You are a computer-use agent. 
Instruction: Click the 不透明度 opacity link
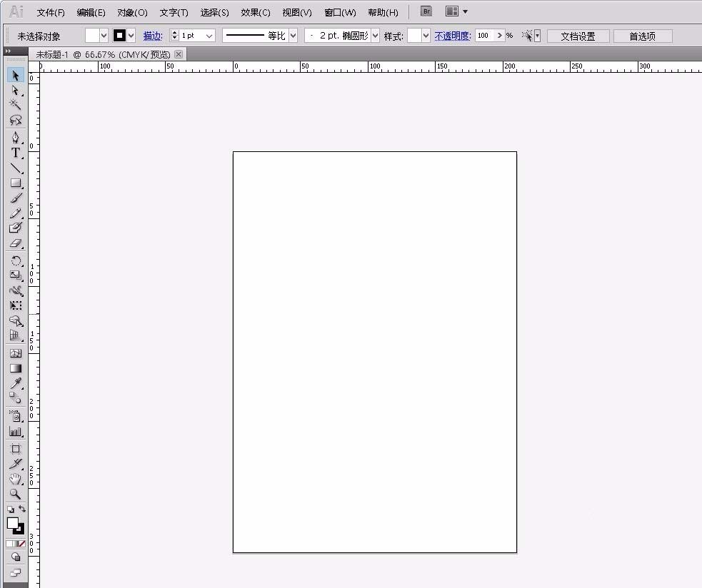(x=452, y=36)
